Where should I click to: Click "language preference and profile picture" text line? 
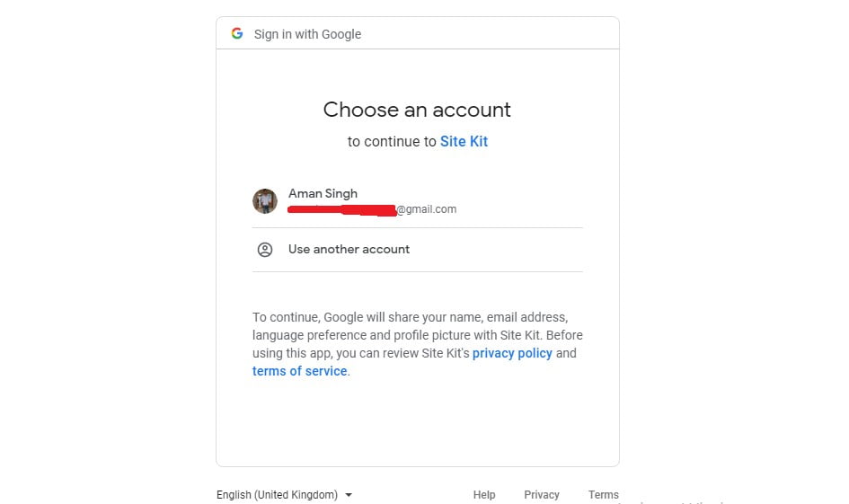tap(374, 335)
